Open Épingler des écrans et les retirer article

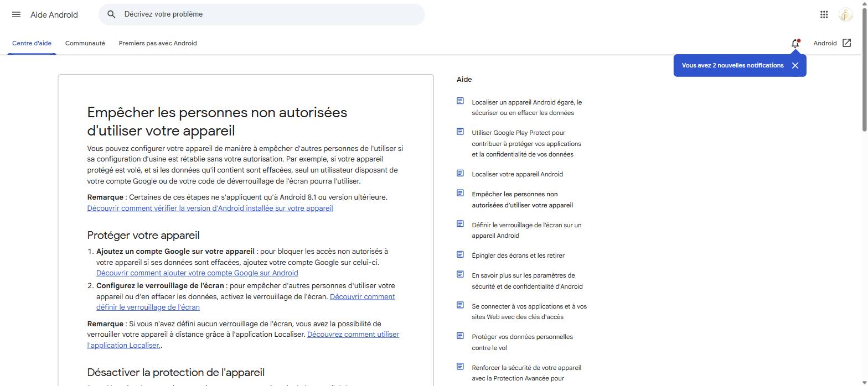518,255
